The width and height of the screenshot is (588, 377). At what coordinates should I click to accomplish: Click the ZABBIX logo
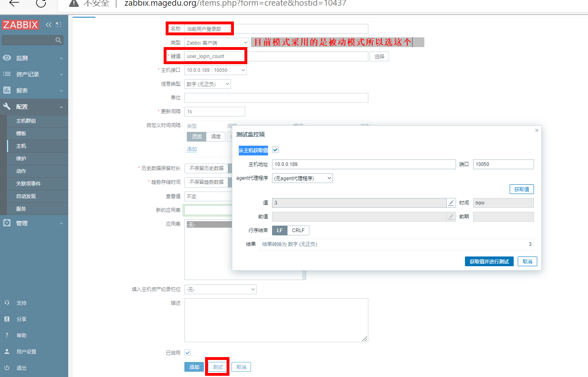20,25
